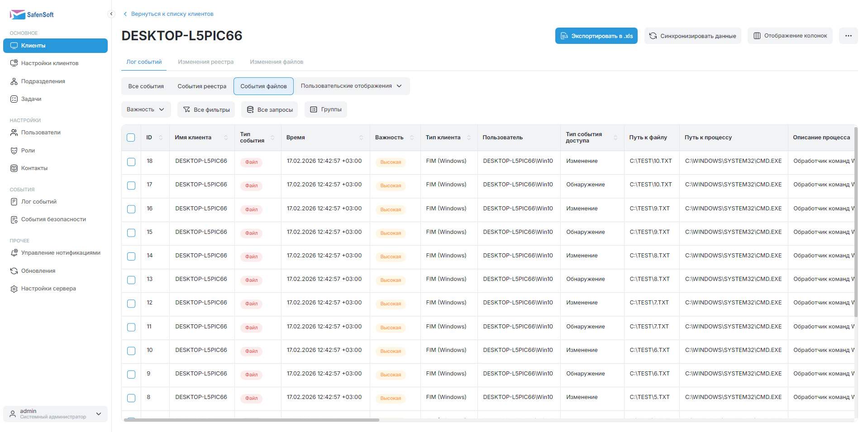
Task: Click the horizontal scrollbar under the table
Action: [252, 420]
